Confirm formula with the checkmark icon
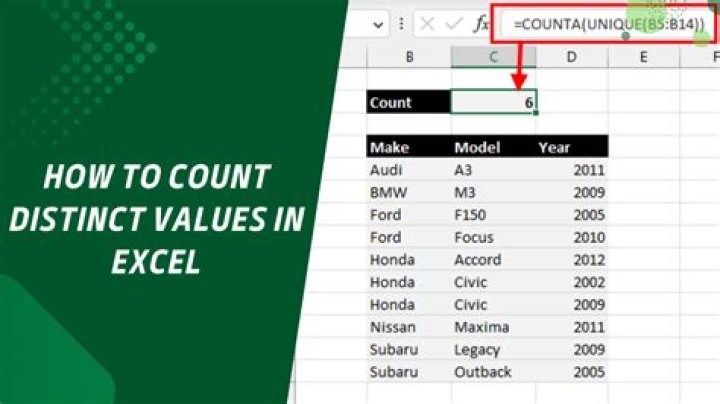 [454, 24]
